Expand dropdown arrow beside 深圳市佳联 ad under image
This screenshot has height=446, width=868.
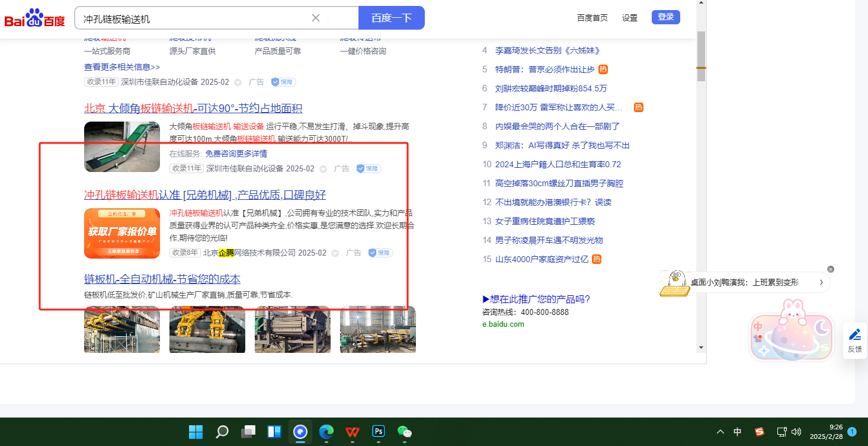pos(323,169)
